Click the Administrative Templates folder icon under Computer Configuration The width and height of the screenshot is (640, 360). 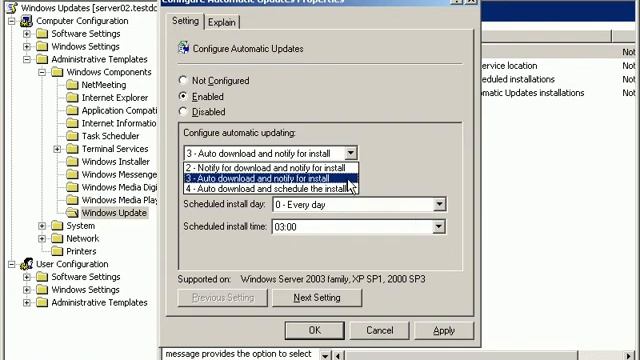[x=42, y=59]
